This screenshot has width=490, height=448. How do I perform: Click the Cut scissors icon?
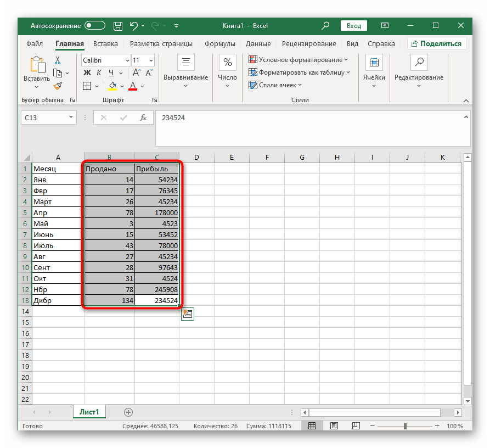tap(58, 60)
